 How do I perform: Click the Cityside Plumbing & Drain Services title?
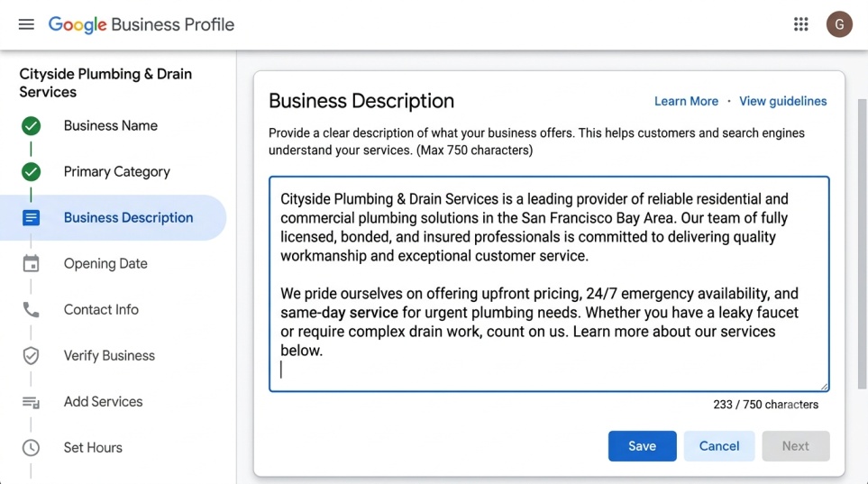pos(105,83)
